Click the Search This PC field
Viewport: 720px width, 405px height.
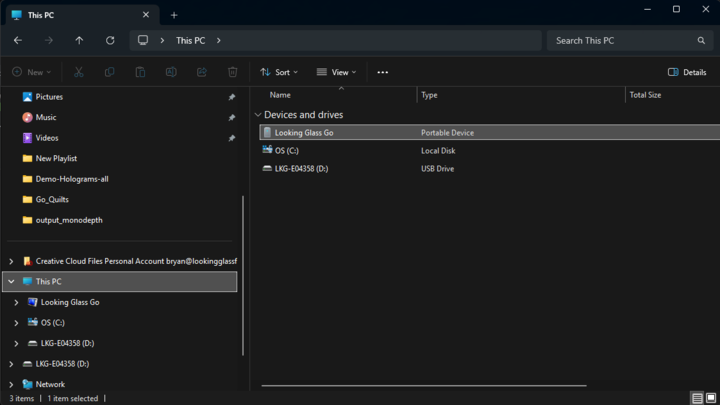coord(622,41)
